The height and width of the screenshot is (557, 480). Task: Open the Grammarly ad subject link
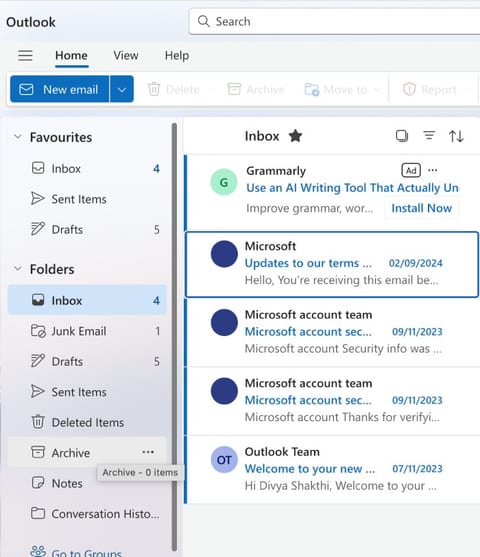point(352,188)
